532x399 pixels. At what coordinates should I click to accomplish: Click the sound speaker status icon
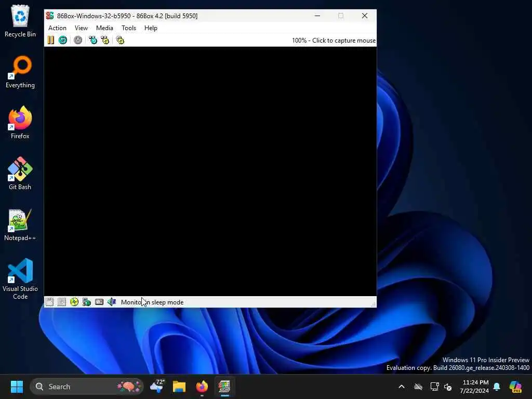tap(112, 302)
